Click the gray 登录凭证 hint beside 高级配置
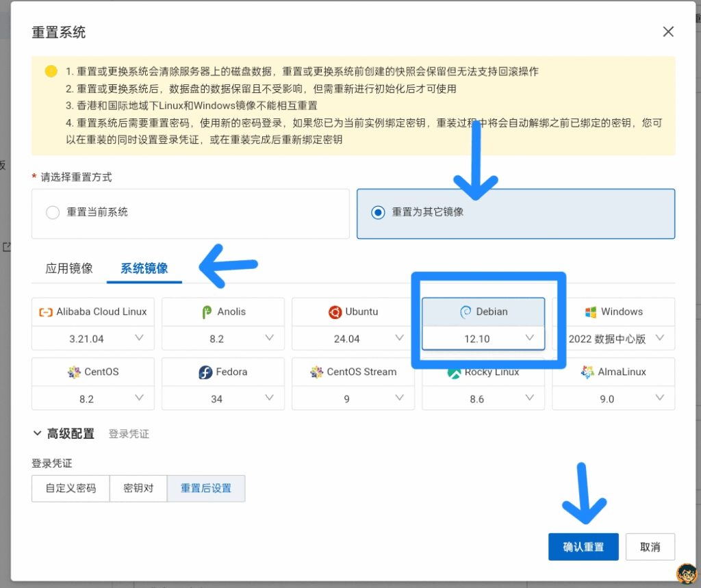Screen dimensions: 701x588 tap(129, 434)
